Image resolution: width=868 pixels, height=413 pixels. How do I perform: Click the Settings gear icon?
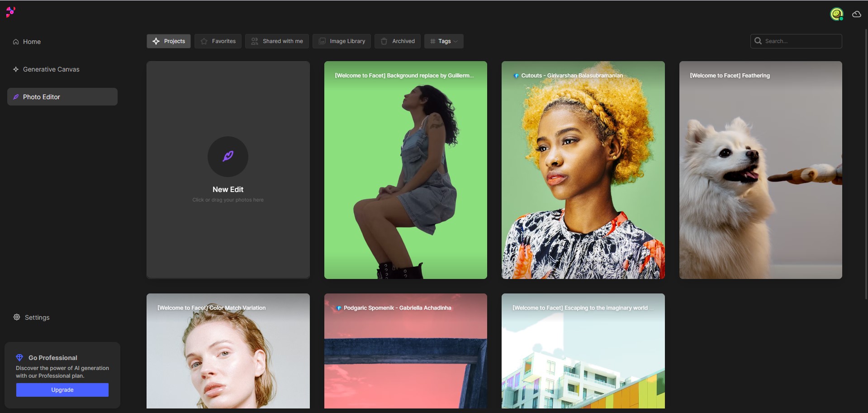click(x=17, y=317)
